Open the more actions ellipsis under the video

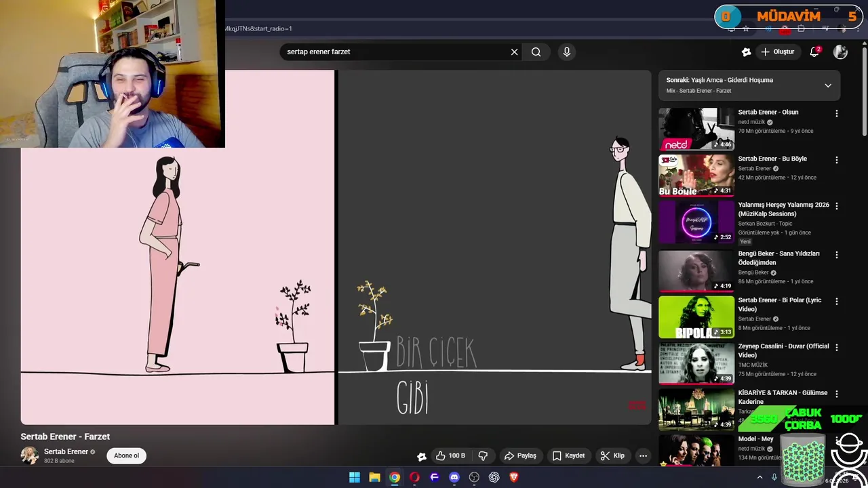643,455
